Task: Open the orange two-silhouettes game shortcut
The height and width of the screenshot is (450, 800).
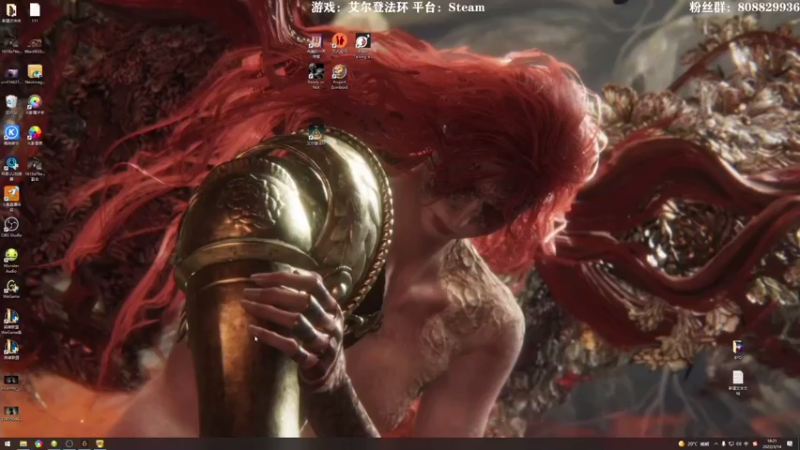Action: pyautogui.click(x=339, y=43)
